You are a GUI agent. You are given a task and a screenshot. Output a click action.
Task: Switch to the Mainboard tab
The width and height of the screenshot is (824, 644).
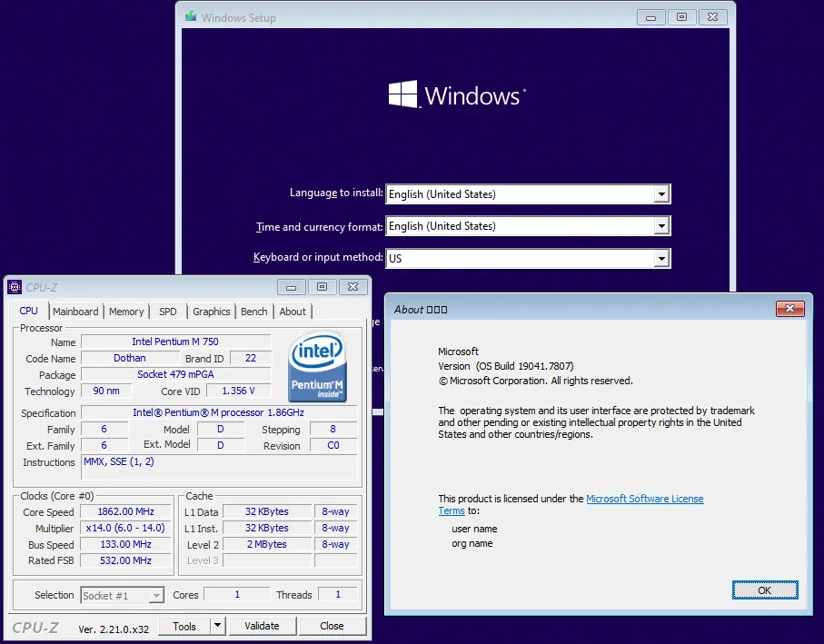pos(75,312)
